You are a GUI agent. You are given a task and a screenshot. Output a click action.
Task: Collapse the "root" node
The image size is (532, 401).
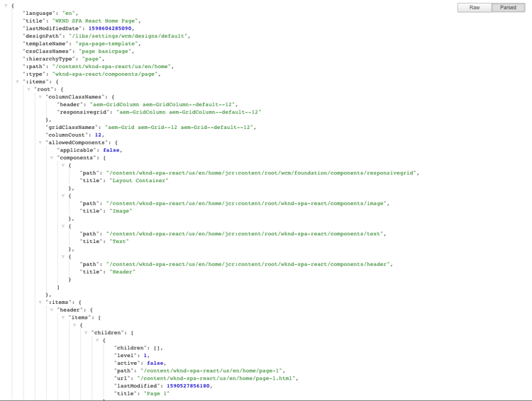click(29, 89)
